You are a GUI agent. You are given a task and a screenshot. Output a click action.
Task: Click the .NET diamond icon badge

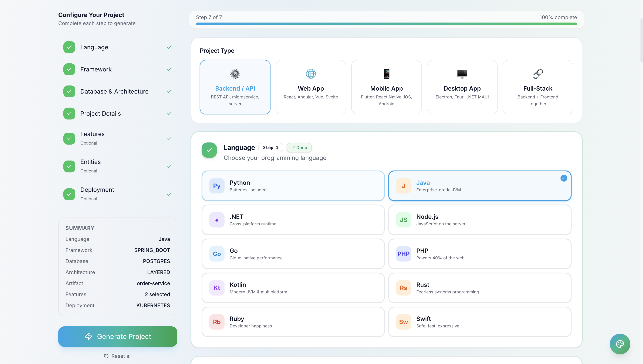click(217, 220)
